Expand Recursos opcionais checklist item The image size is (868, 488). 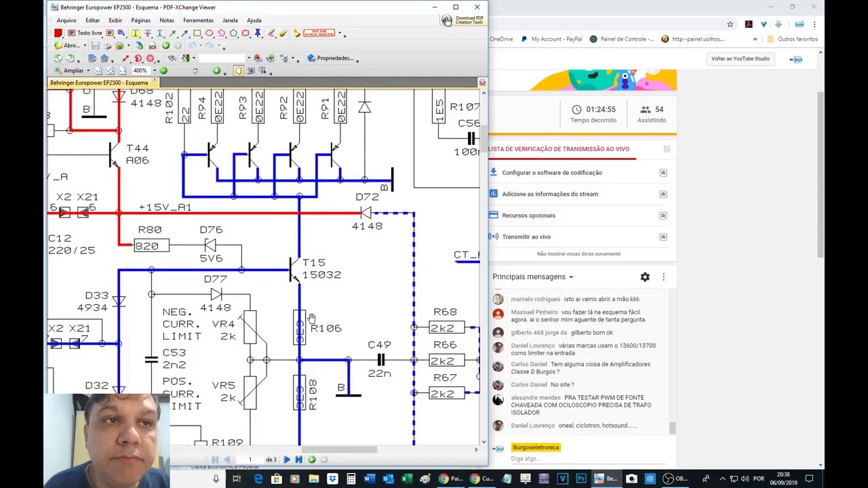pos(663,216)
